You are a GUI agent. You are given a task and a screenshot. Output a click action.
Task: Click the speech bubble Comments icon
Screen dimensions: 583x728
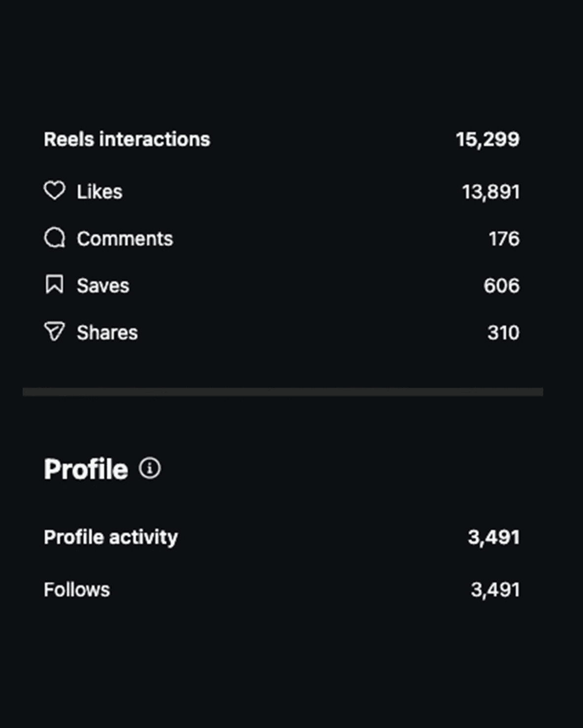click(54, 238)
